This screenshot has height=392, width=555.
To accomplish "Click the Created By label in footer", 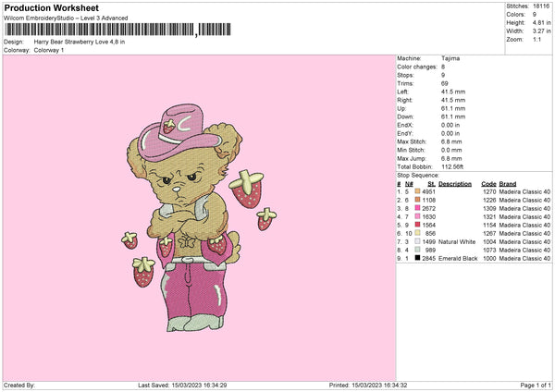I will click(x=19, y=386).
